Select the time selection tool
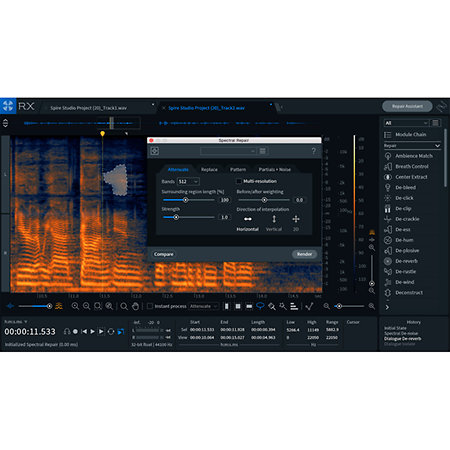This screenshot has width=450, height=450. pyautogui.click(x=227, y=306)
